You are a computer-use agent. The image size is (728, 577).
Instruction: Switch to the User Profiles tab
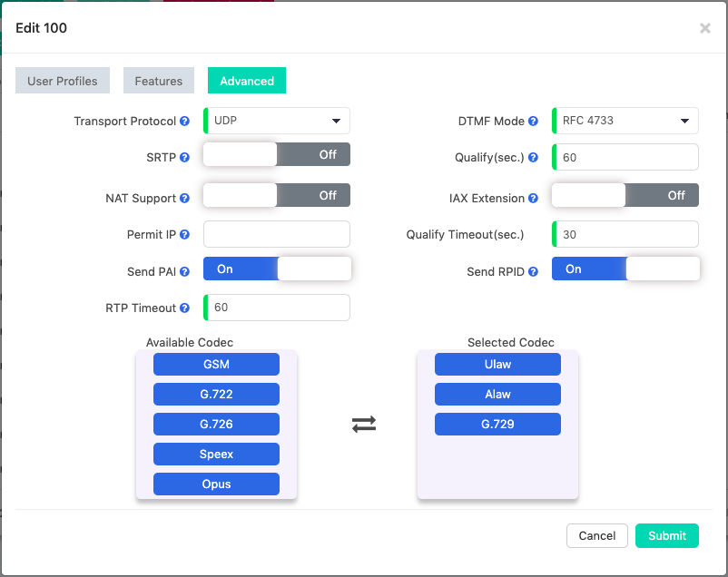point(63,81)
